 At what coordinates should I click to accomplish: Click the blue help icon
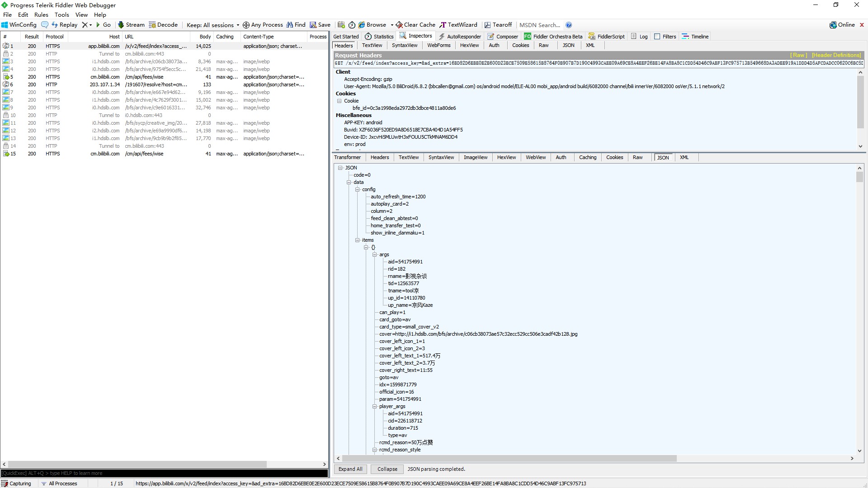569,25
